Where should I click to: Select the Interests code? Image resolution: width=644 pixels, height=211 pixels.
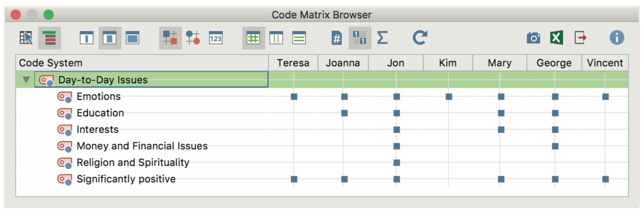tap(98, 130)
